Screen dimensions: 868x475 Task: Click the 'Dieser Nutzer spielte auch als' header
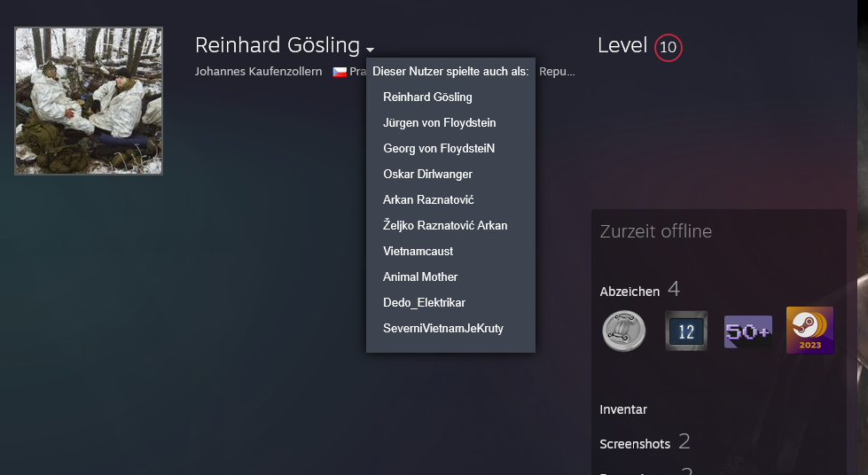click(450, 72)
